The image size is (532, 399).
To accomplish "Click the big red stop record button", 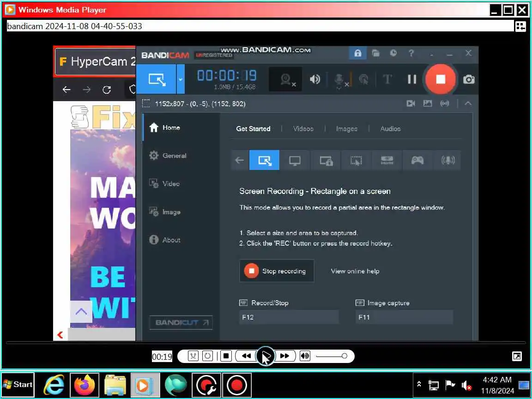I will click(x=441, y=79).
